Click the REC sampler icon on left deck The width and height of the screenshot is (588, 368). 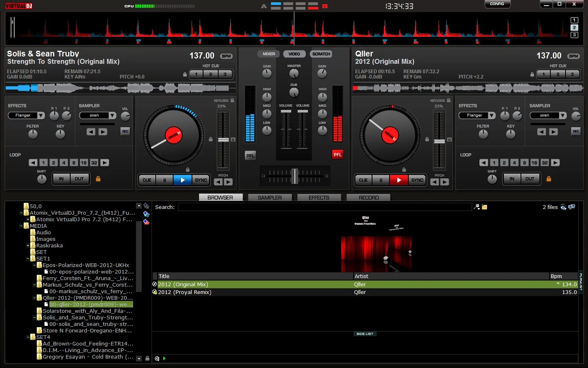pyautogui.click(x=125, y=131)
